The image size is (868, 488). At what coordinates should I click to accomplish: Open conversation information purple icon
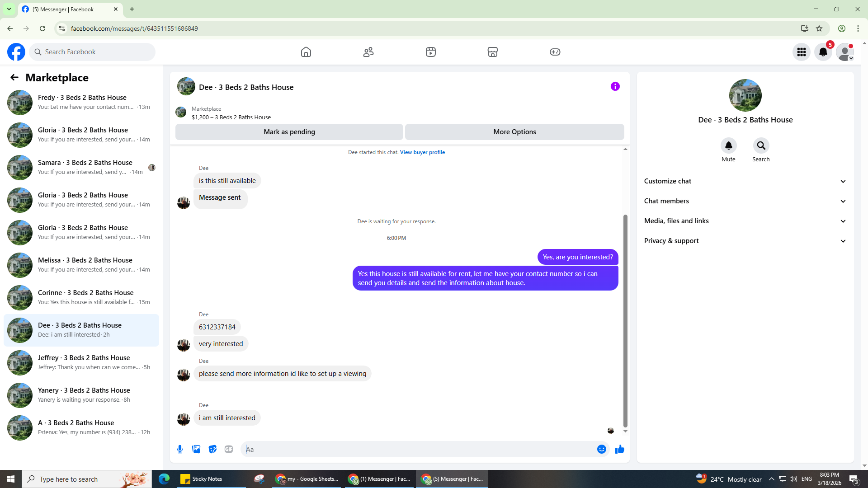click(615, 86)
